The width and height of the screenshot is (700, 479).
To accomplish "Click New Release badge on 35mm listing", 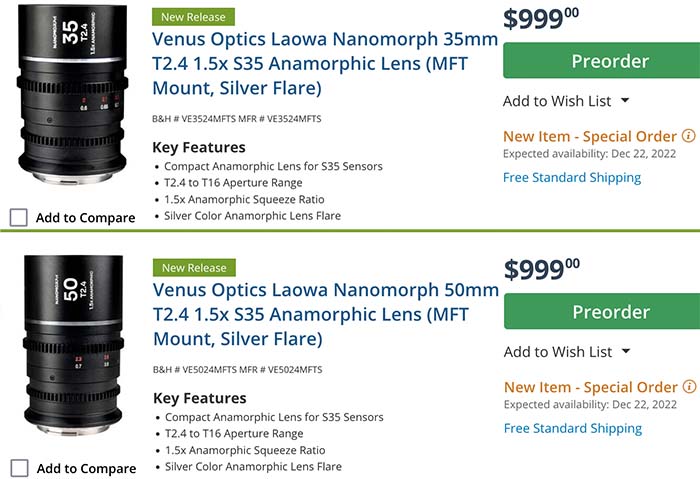I will (194, 17).
